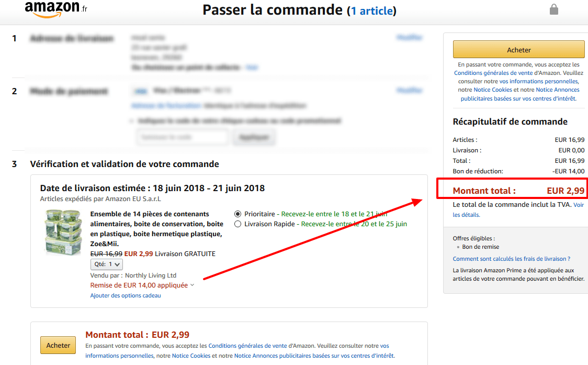Click the '1 article' link in the title
The width and height of the screenshot is (588, 365).
tap(371, 10)
